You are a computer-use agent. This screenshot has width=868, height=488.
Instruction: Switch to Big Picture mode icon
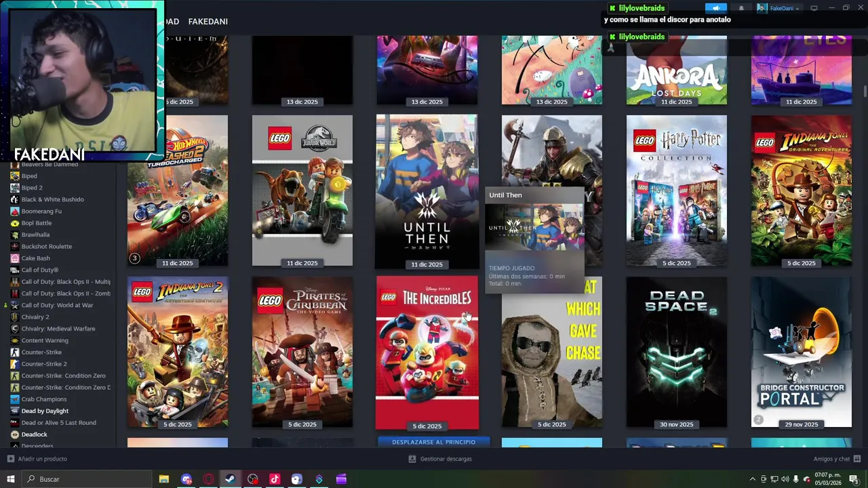(x=814, y=8)
